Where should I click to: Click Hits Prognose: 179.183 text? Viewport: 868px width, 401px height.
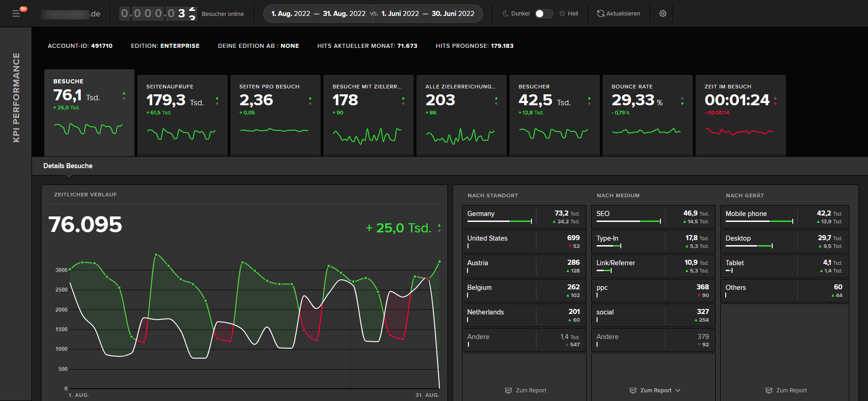point(474,46)
